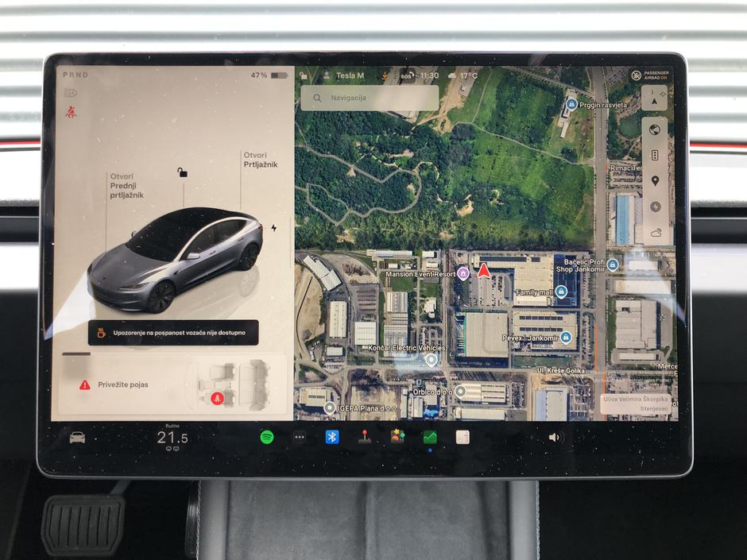
Task: Focus the Navigacija search field
Action: tap(370, 98)
